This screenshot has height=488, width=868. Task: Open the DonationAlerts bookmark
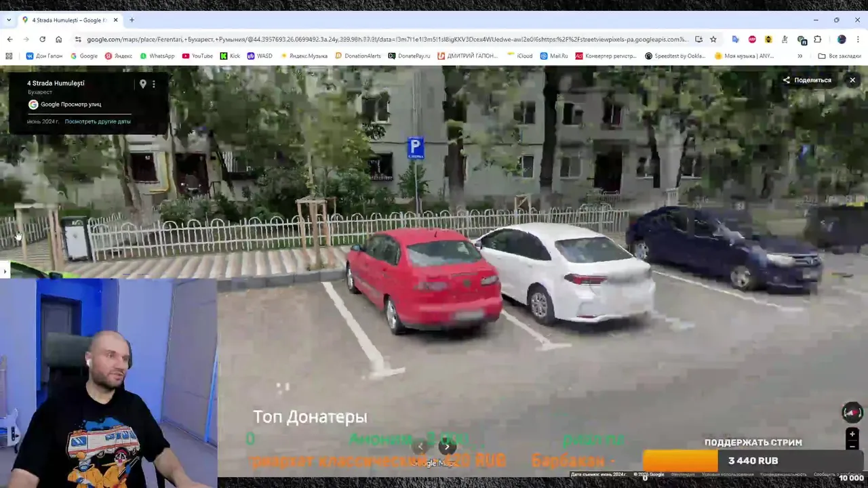click(x=358, y=56)
